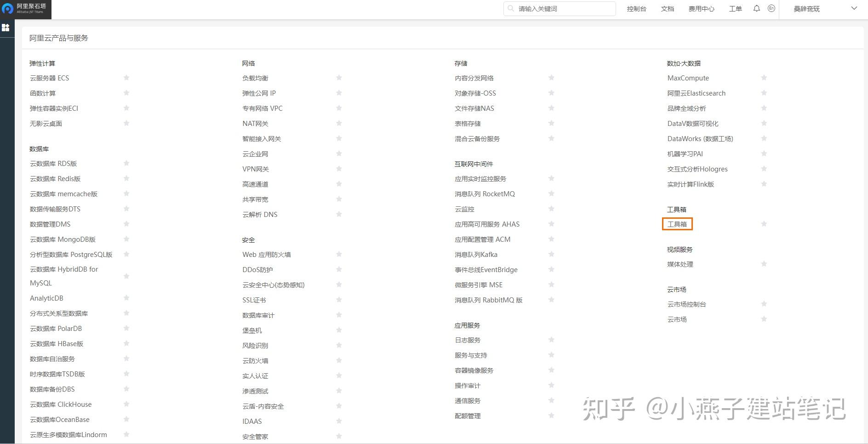Go to 费用中心 in top bar
Screen dimensions: 868x444
(702, 9)
